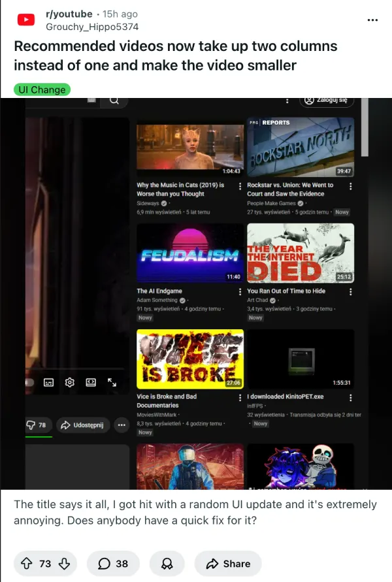Click title Why the Music in Cats (2019)
The height and width of the screenshot is (582, 392).
[180, 189]
